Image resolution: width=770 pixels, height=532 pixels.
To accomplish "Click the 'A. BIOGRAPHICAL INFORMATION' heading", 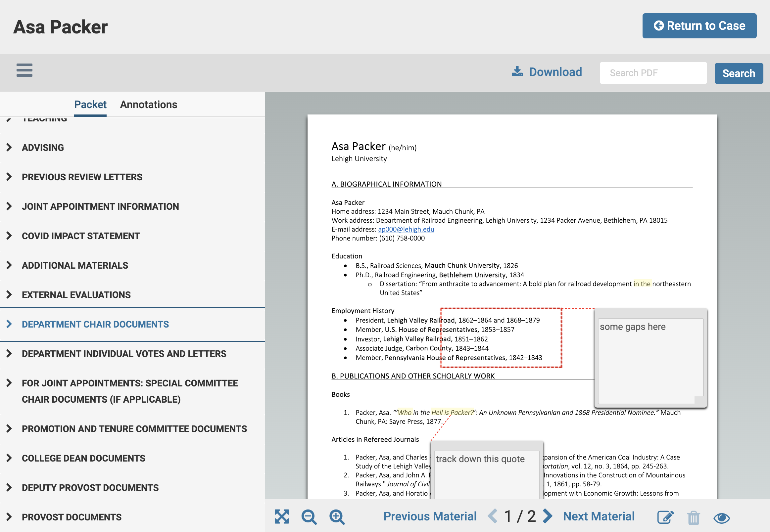I will click(x=386, y=184).
